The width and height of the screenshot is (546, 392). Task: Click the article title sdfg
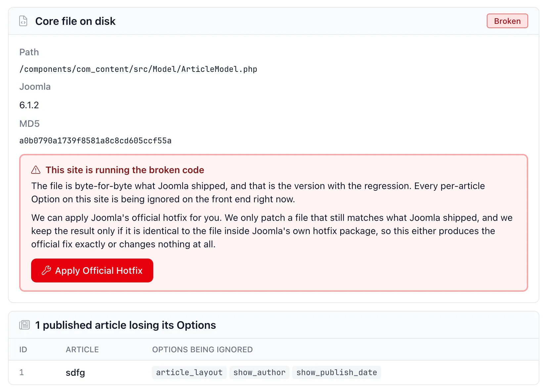(x=75, y=372)
